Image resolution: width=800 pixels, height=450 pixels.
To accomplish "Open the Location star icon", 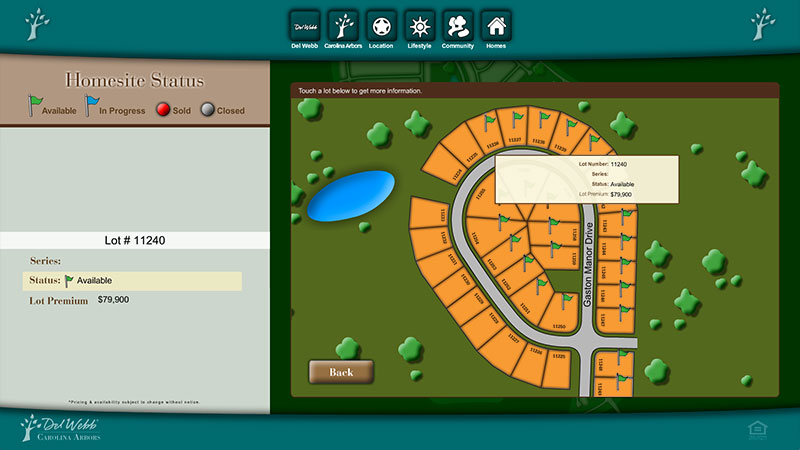I will pos(380,25).
